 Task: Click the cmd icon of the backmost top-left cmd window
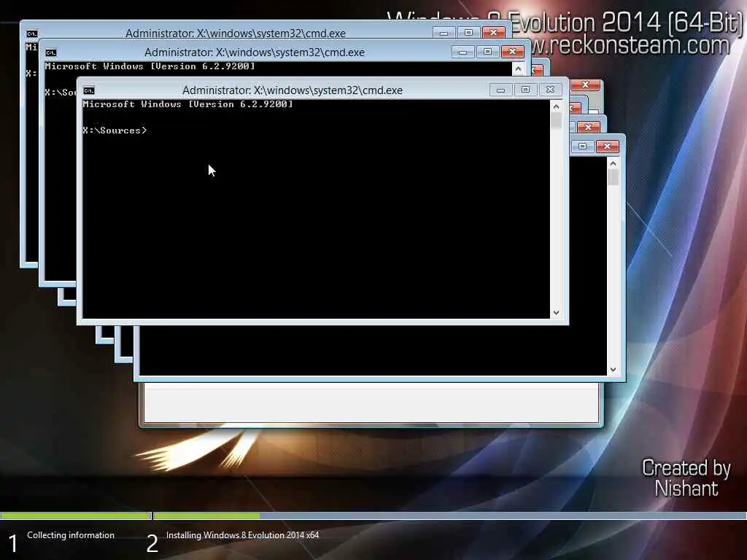32,34
